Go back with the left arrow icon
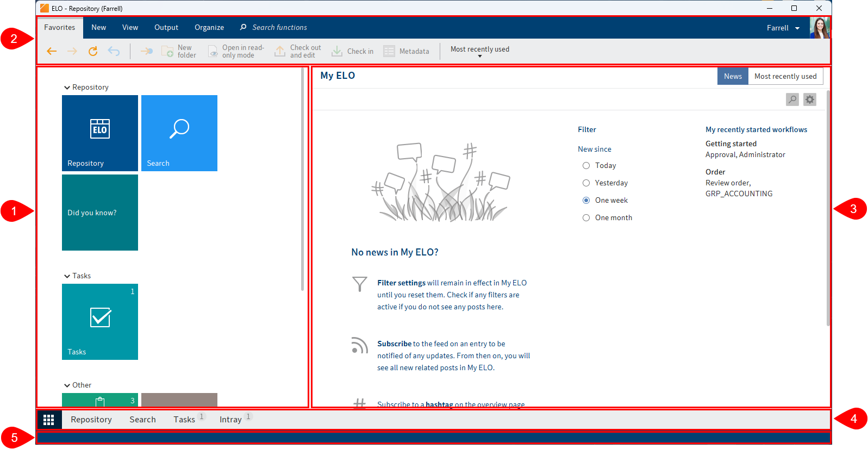868x449 pixels. point(52,51)
